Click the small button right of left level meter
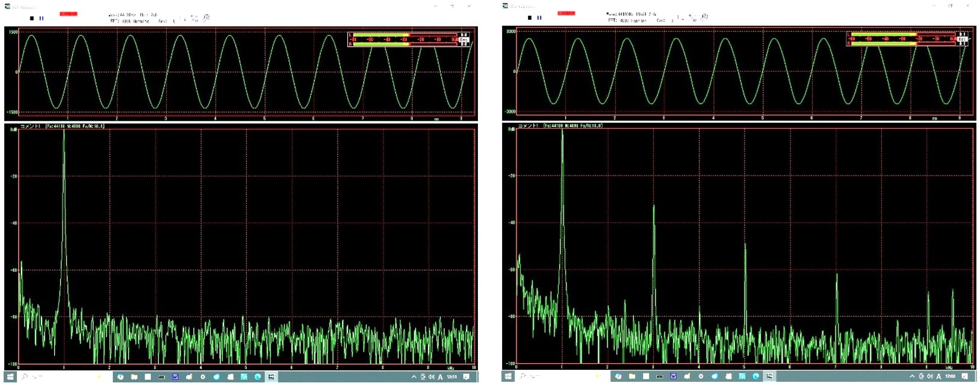Viewport: 980px width, 386px height. point(465,40)
